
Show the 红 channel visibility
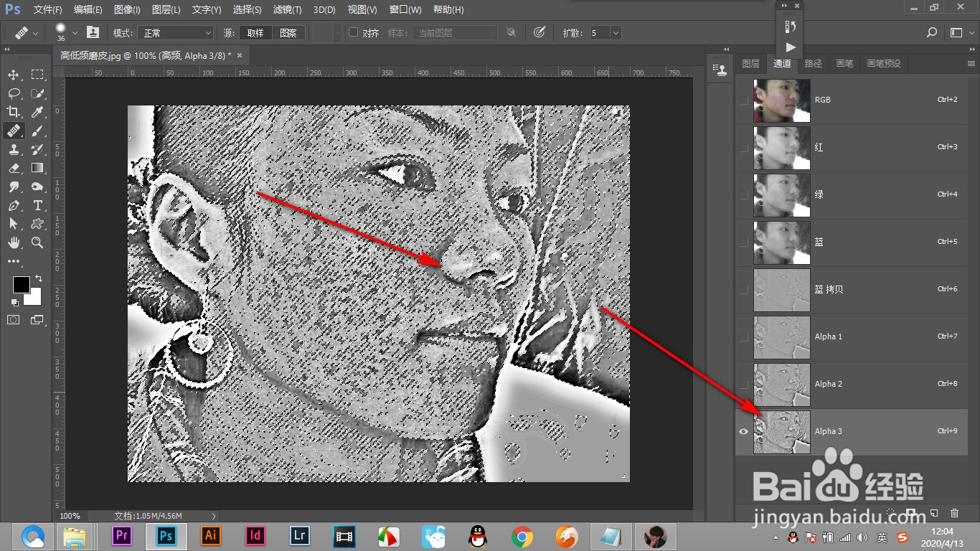coord(743,147)
